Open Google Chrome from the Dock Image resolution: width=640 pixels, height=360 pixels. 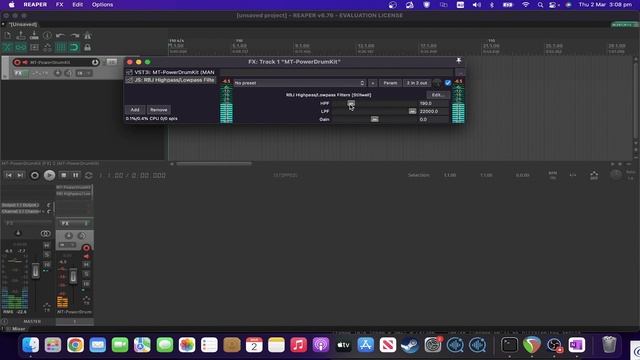coord(76,345)
